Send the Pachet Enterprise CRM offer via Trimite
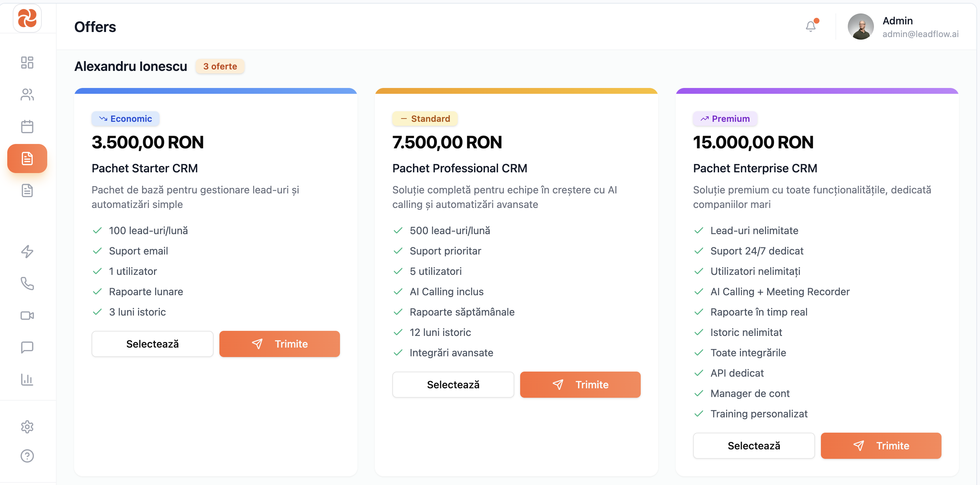980x485 pixels. point(881,445)
